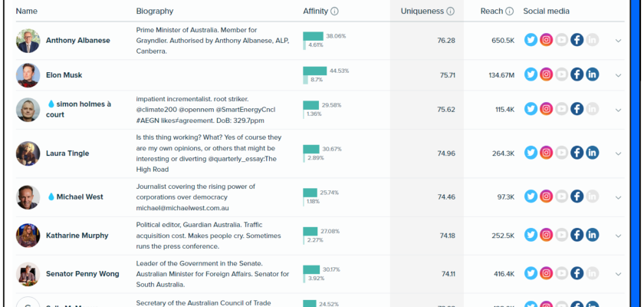
Task: Open Anthony Albanese's Twitter profile icon
Action: (x=531, y=40)
